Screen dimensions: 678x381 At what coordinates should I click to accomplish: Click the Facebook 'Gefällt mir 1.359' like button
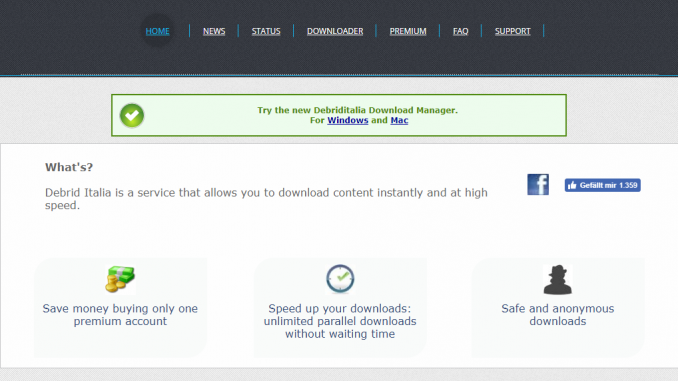tap(602, 185)
